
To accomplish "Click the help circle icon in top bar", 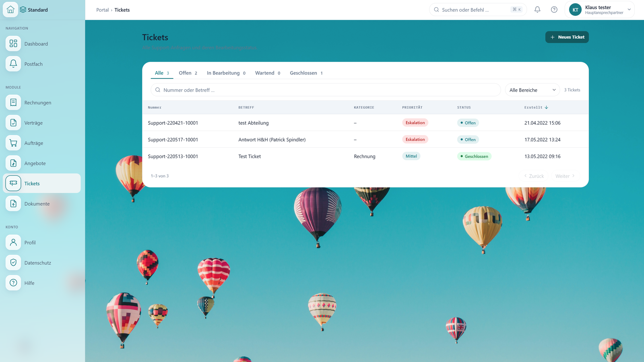I will 554,10.
